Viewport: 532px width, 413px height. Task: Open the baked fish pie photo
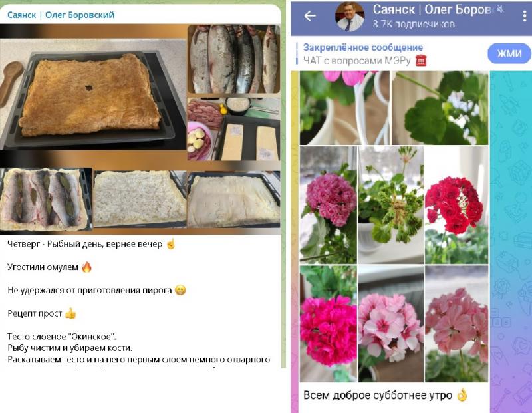coord(92,94)
